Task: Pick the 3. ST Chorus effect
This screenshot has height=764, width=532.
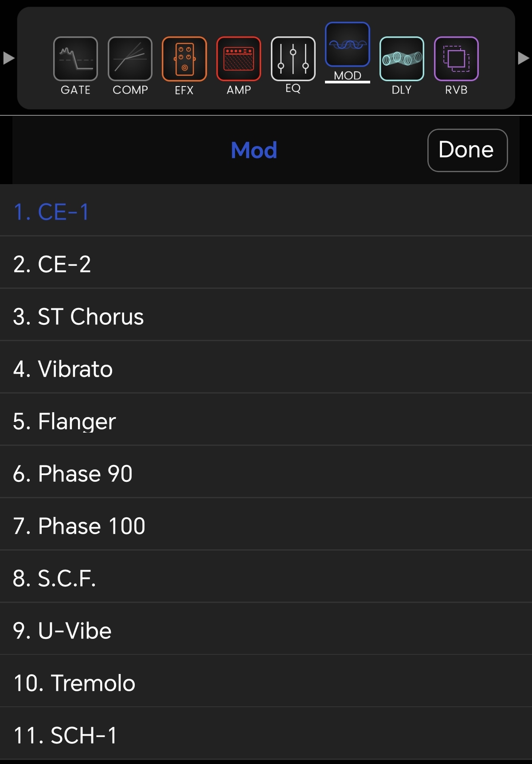Action: click(x=266, y=315)
